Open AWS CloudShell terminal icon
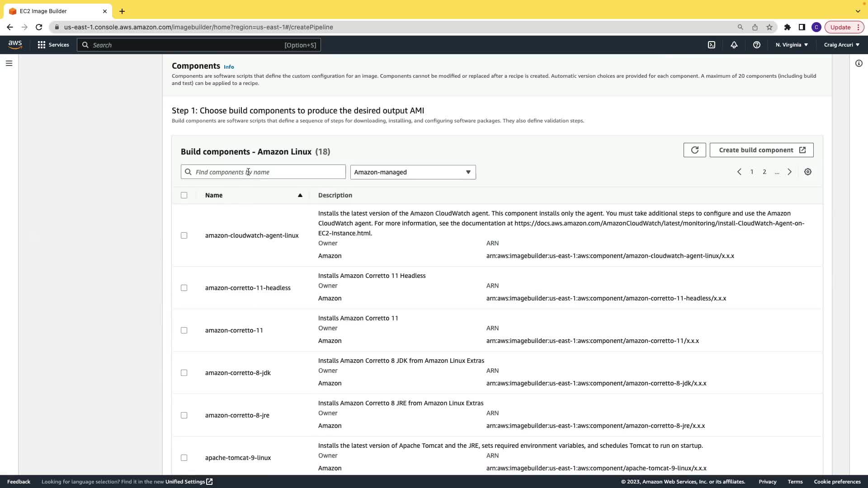The image size is (868, 488). click(x=712, y=45)
